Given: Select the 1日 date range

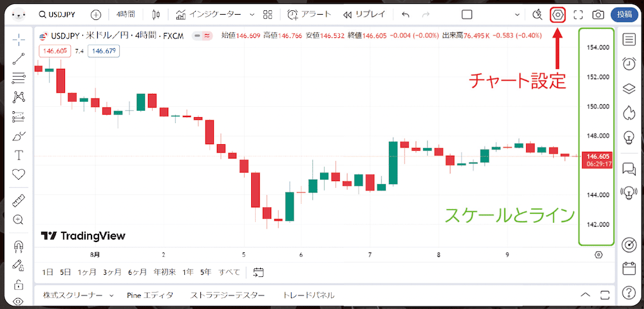Looking at the screenshot, I should pos(48,272).
